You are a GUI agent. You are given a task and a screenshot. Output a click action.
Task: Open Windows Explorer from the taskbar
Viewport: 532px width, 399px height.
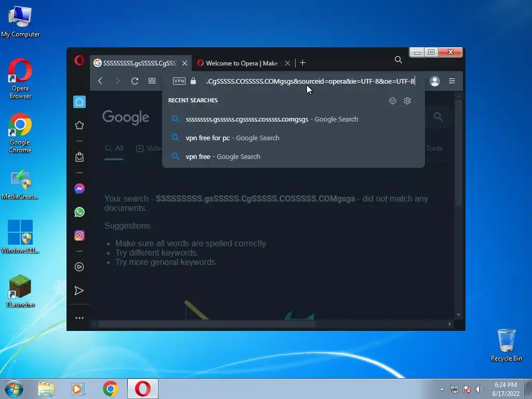tap(46, 389)
